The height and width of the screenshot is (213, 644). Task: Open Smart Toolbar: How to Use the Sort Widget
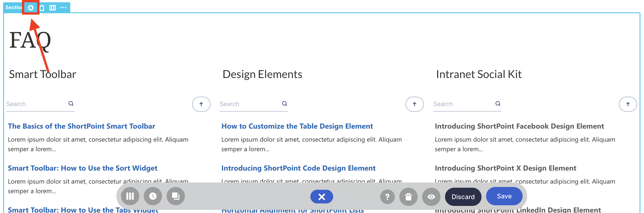[83, 168]
